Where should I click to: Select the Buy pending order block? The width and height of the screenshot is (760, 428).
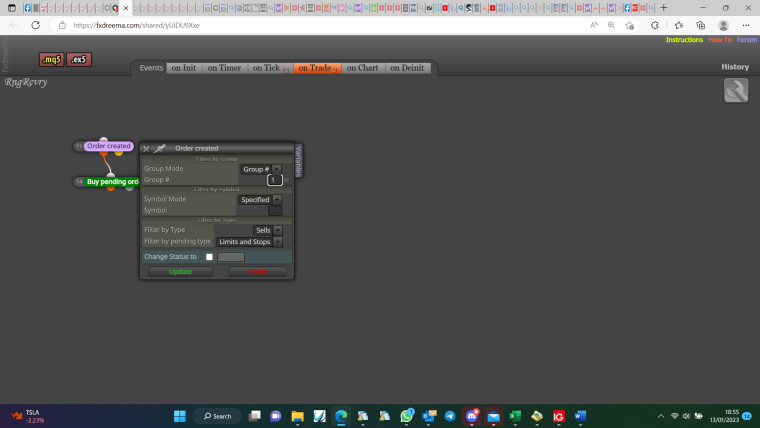tap(112, 182)
